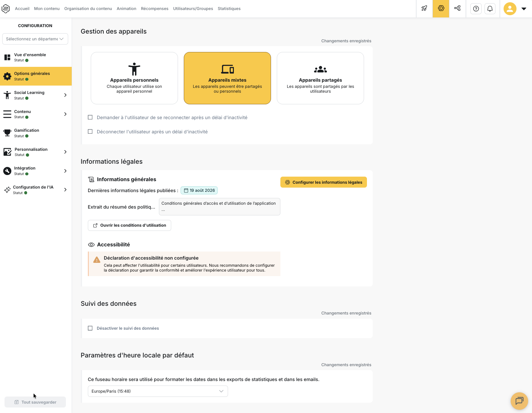Click the Intégration wrench icon

[7, 171]
